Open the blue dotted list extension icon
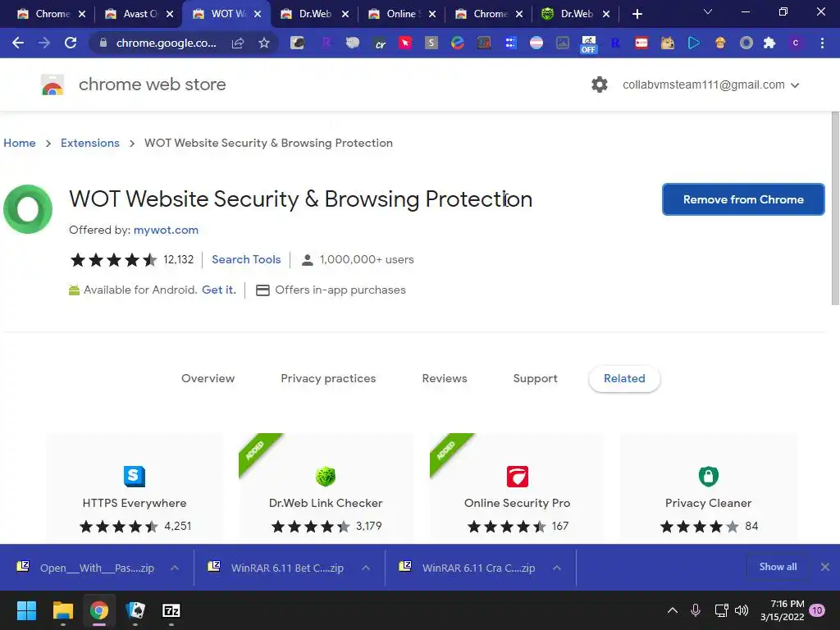840x630 pixels. tap(510, 43)
